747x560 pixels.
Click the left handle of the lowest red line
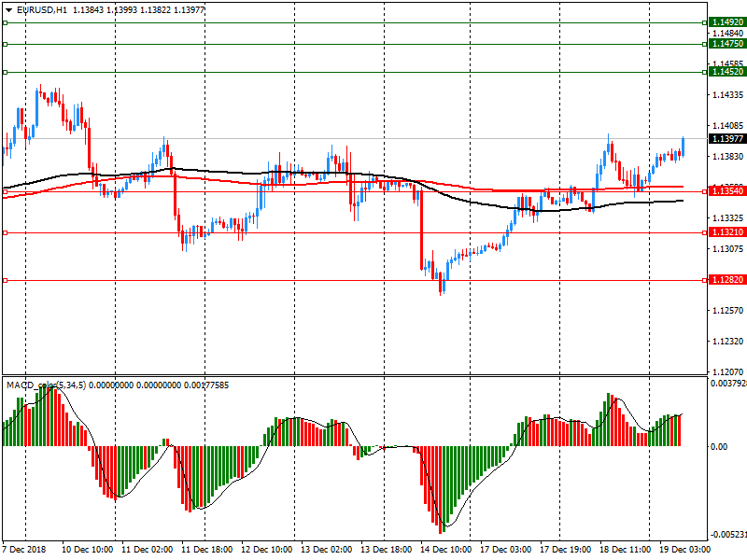click(x=5, y=280)
